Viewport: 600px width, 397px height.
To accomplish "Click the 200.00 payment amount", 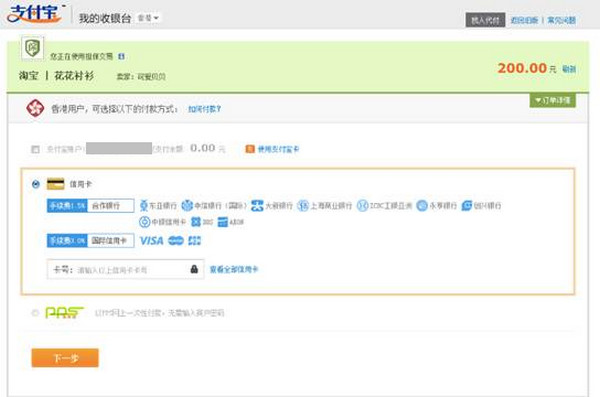I will [x=522, y=68].
